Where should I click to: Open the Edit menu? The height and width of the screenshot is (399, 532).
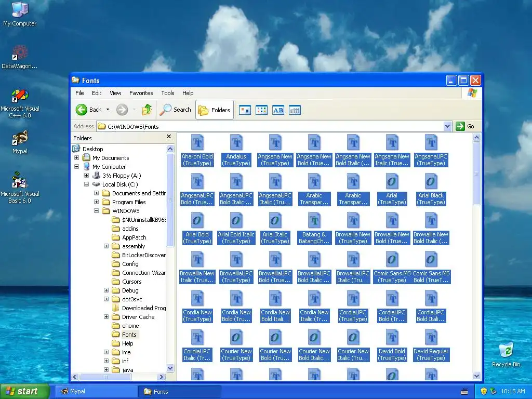coord(97,93)
